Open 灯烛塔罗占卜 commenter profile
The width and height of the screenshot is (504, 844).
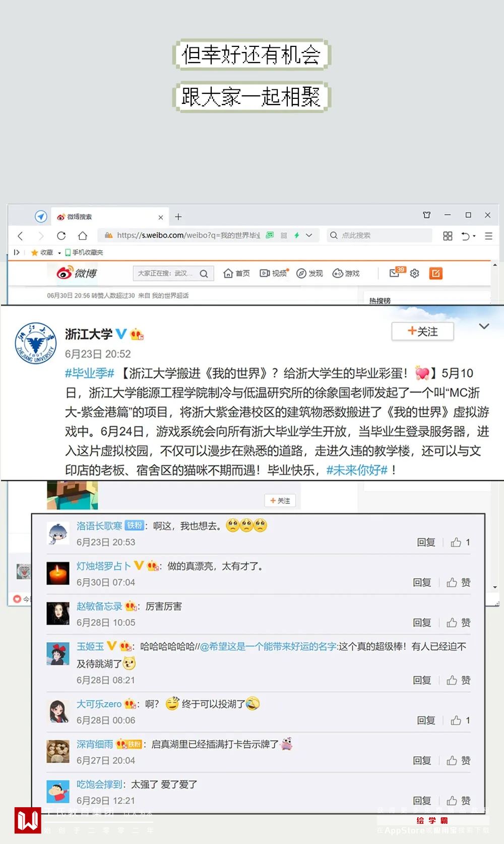[x=104, y=566]
